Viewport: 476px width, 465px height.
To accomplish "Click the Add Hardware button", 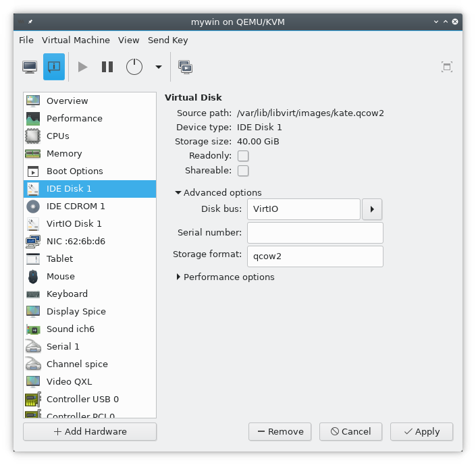I will click(x=90, y=431).
